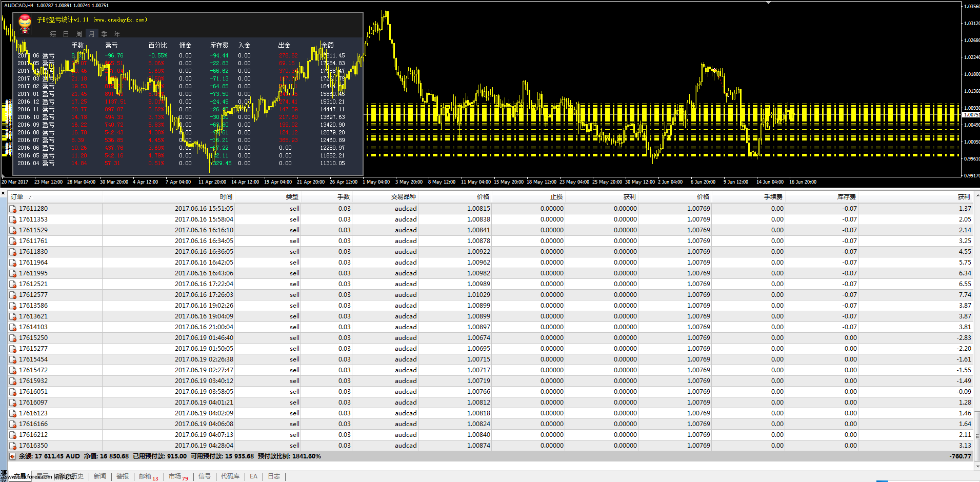Sort by 手数 column header in order table
The height and width of the screenshot is (482, 980).
327,197
